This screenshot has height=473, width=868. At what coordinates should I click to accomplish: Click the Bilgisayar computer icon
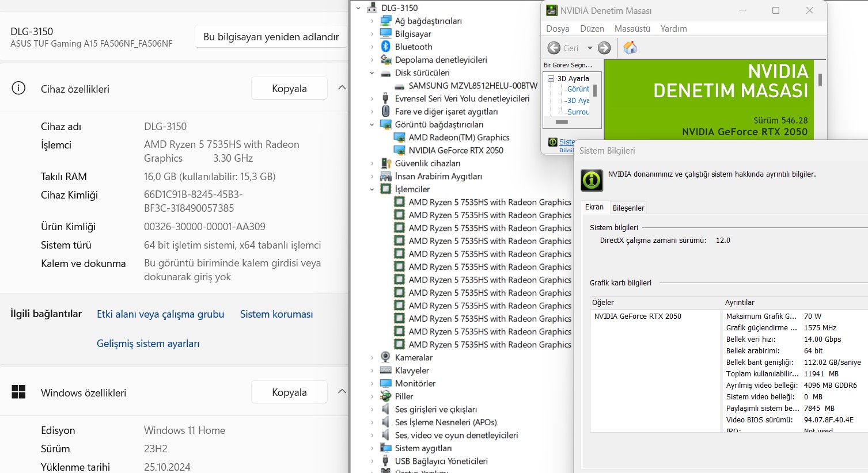point(386,34)
